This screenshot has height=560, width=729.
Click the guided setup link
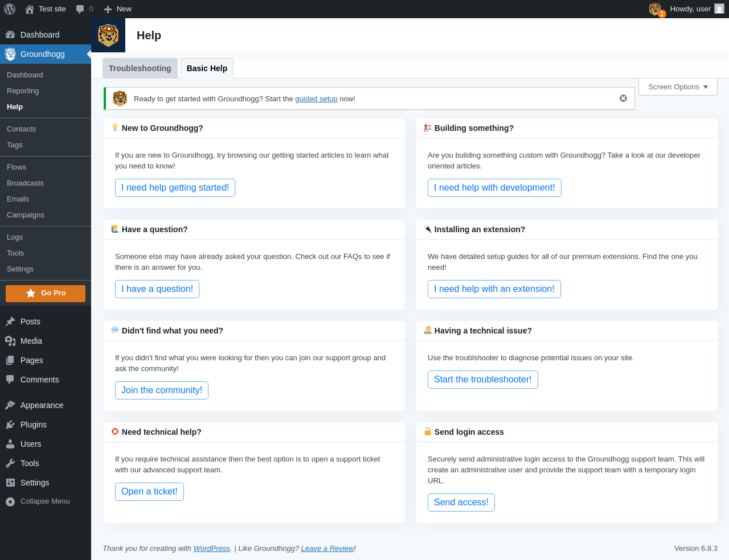pyautogui.click(x=316, y=99)
